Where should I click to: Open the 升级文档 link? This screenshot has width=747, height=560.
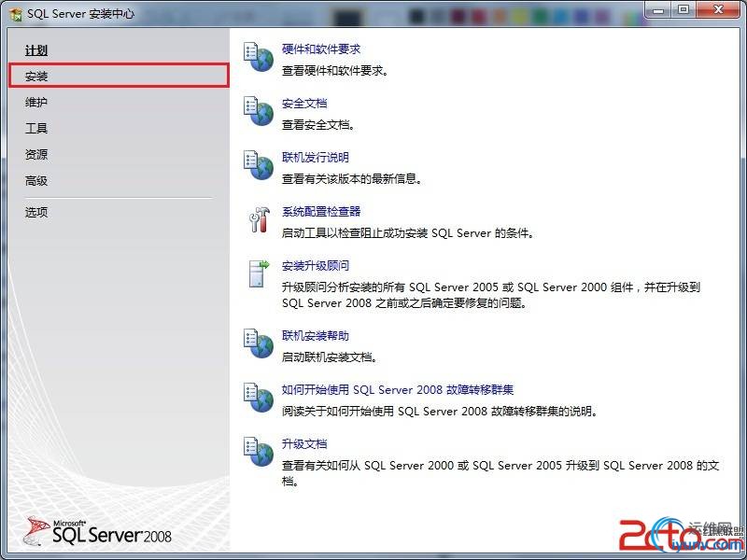[x=304, y=444]
